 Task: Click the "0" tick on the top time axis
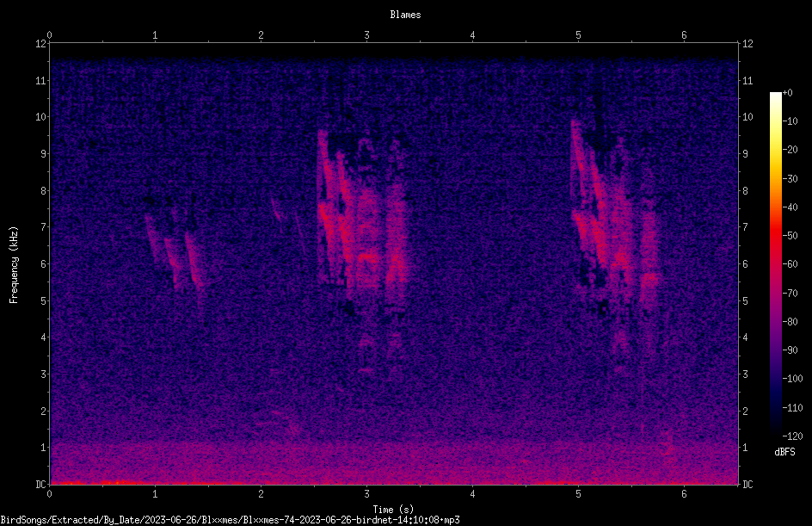(49, 35)
